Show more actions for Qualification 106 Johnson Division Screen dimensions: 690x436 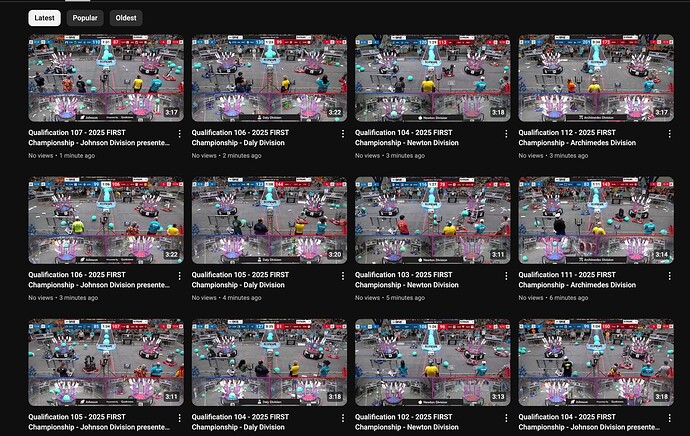pos(180,276)
